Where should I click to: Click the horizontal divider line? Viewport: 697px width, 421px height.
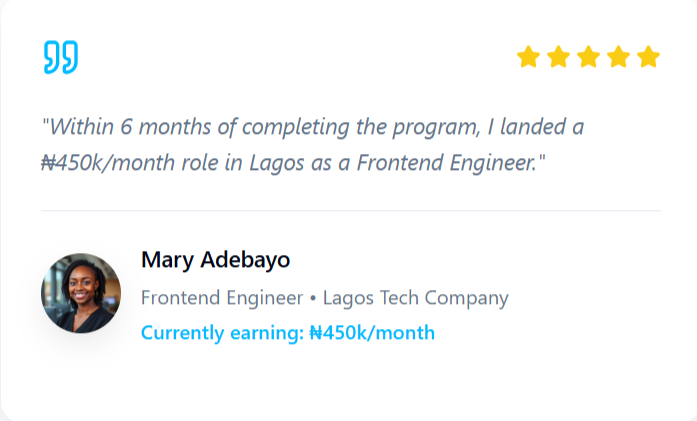point(350,211)
